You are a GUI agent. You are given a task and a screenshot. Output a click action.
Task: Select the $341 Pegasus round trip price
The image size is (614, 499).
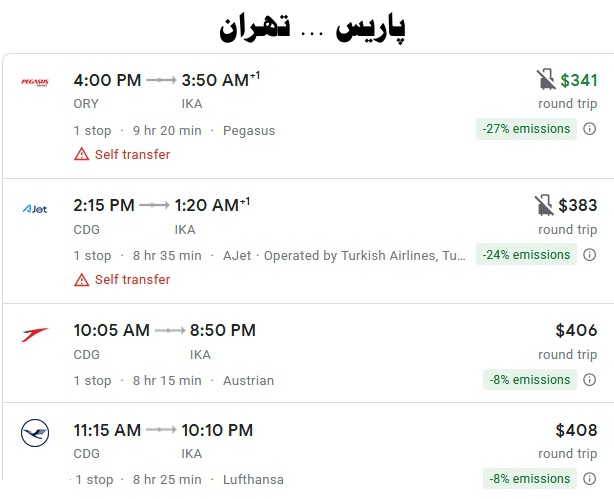[578, 80]
